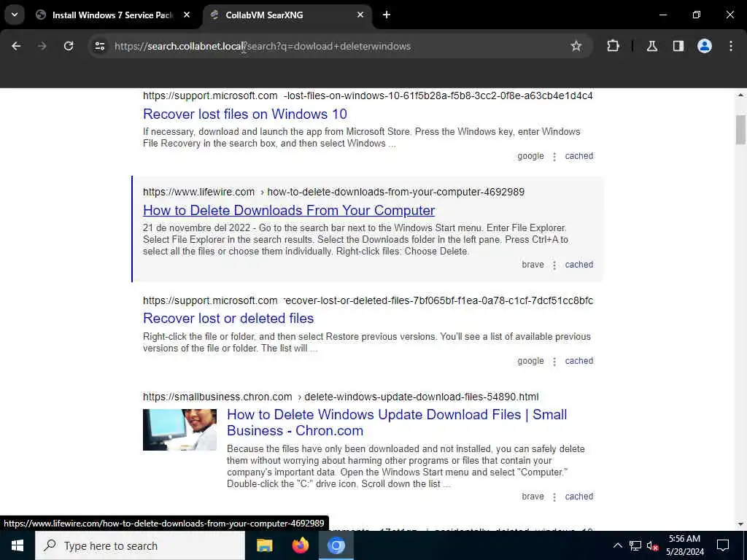View site information icon in address bar

click(x=99, y=46)
